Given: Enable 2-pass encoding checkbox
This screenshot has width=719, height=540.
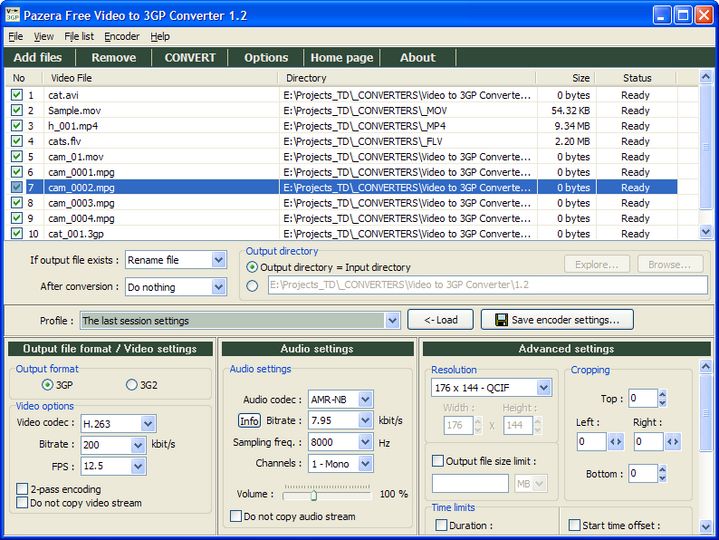Looking at the screenshot, I should [22, 489].
